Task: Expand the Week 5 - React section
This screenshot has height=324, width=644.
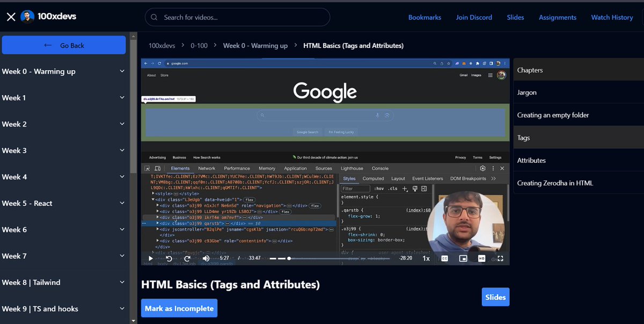Action: [x=63, y=203]
